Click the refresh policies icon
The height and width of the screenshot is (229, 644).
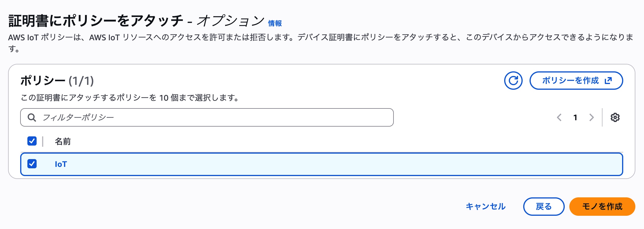(x=513, y=81)
